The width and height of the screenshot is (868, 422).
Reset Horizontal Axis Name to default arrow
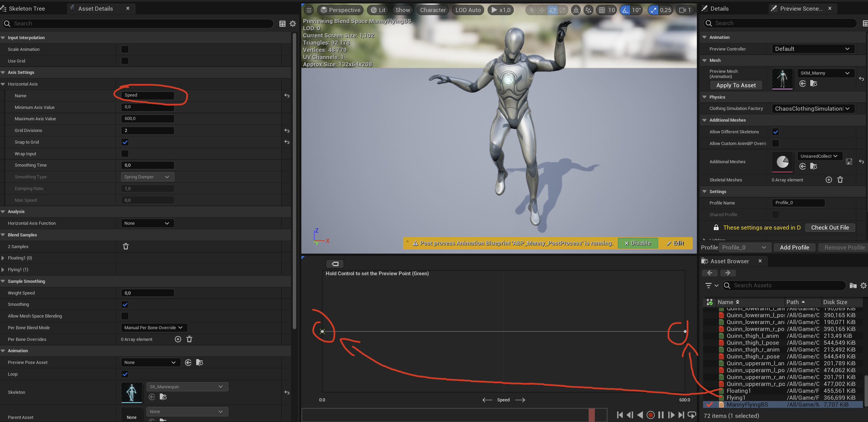pos(287,96)
